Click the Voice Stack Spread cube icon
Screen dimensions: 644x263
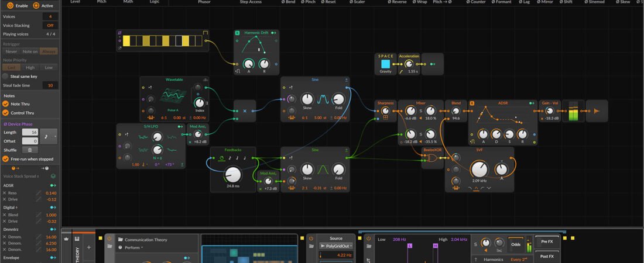pos(53,176)
